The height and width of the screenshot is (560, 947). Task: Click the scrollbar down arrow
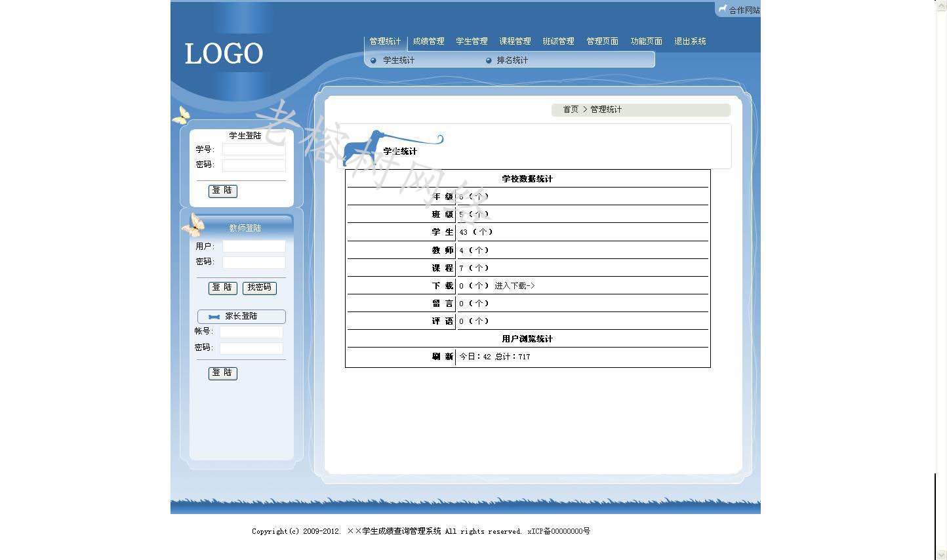(941, 554)
